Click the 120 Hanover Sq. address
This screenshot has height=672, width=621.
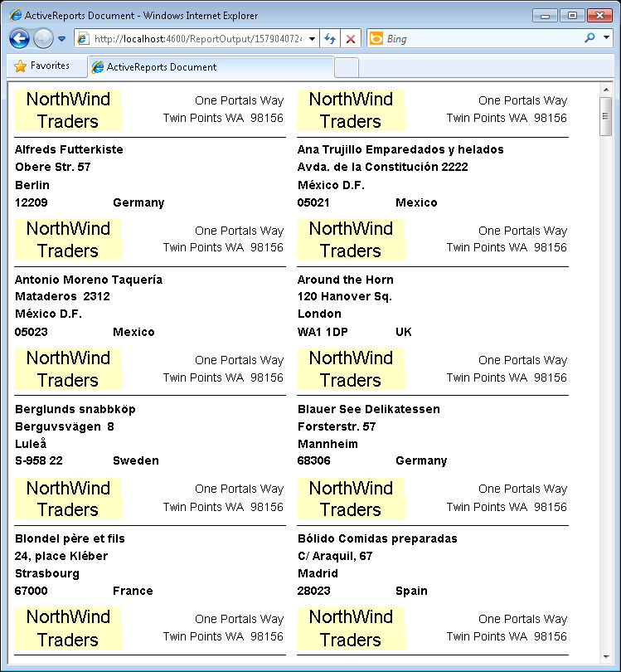point(345,296)
